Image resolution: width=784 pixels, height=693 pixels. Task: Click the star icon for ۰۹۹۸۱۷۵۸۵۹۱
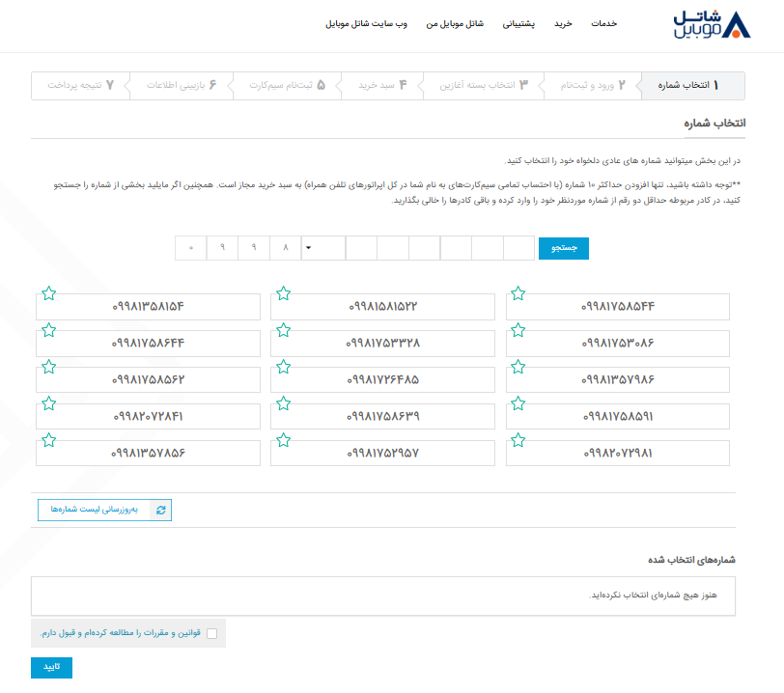click(518, 403)
